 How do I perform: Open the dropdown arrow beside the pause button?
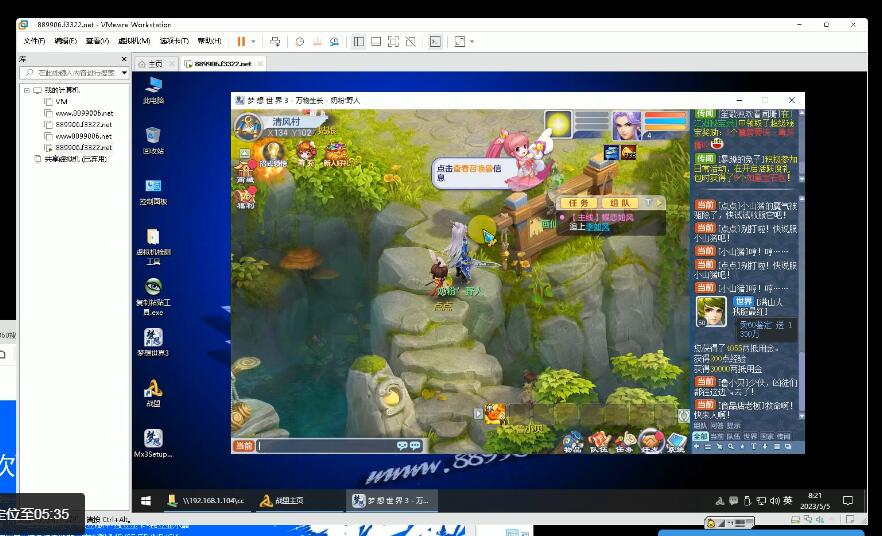[x=253, y=42]
